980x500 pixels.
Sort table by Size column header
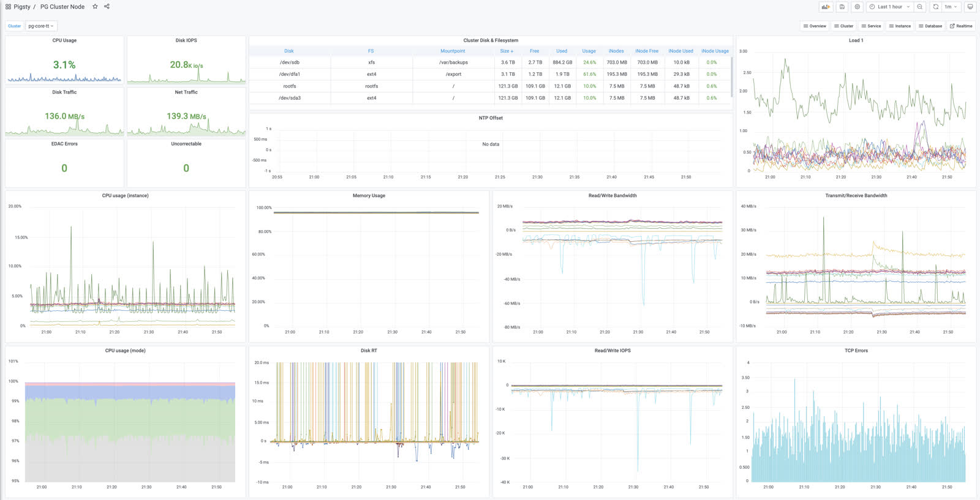click(507, 51)
